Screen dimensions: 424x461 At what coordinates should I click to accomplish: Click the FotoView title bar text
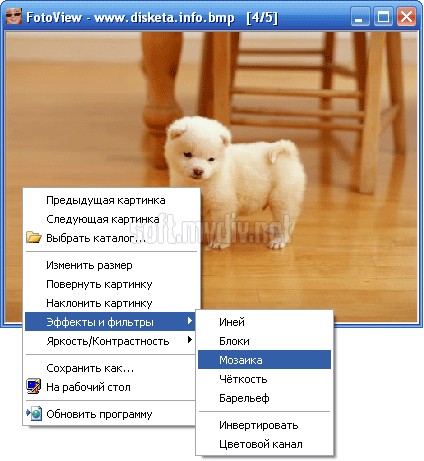152,17
